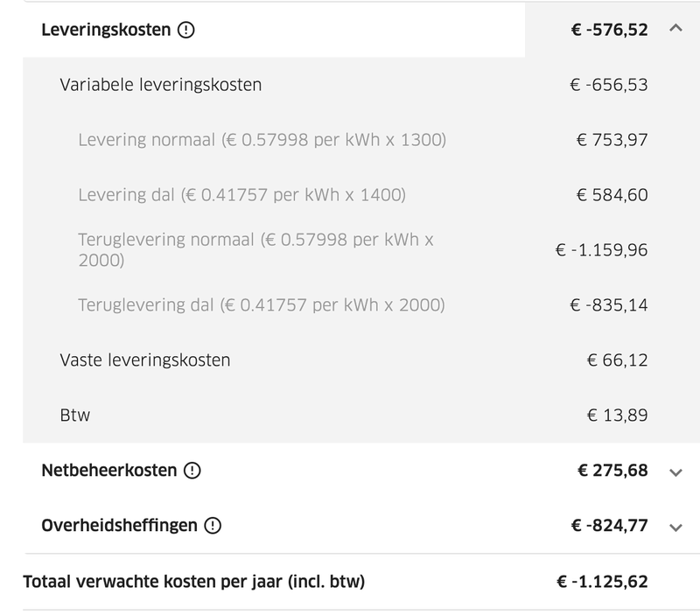700x615 pixels.
Task: Click the Overheidsheffingen amount € -824,77
Action: (608, 526)
